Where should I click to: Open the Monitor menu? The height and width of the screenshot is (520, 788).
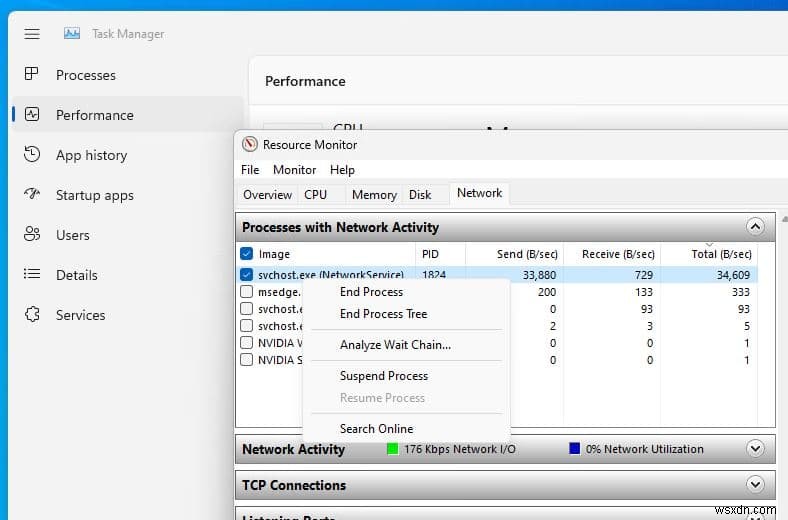294,170
